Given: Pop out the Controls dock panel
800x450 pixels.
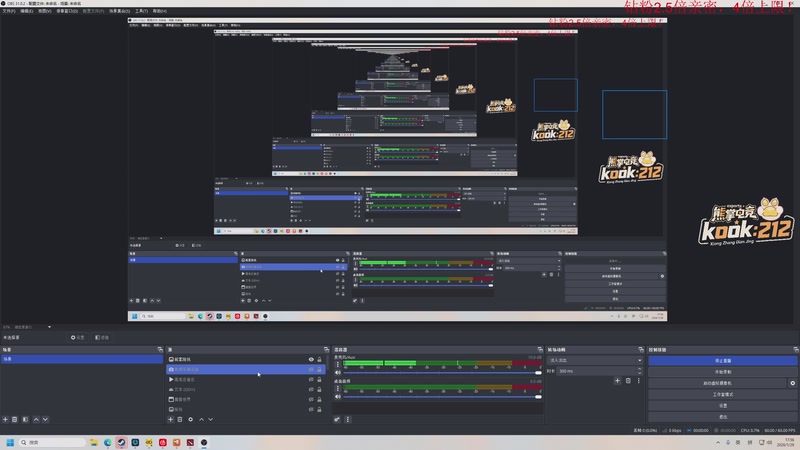Looking at the screenshot, I should [795, 349].
